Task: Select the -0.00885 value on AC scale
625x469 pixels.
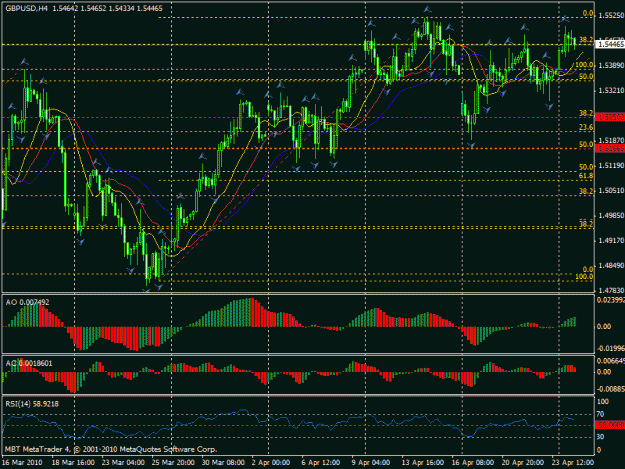Action: point(611,389)
